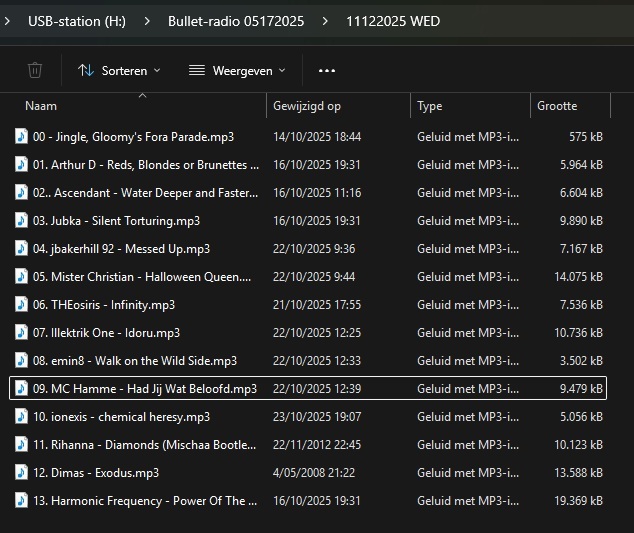The height and width of the screenshot is (533, 634).
Task: Select 08. emin8 - Walk on the Wild Side.mp3
Action: coord(135,361)
